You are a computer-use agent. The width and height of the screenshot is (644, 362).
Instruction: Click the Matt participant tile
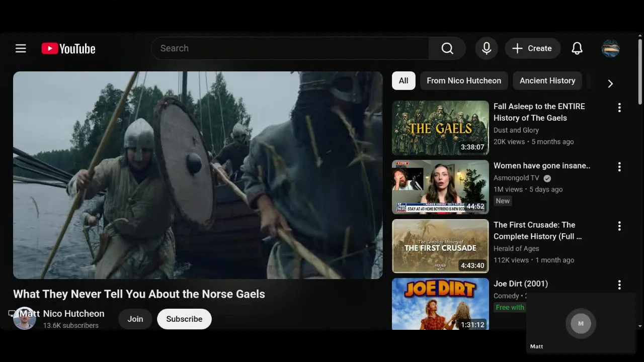pos(581,323)
